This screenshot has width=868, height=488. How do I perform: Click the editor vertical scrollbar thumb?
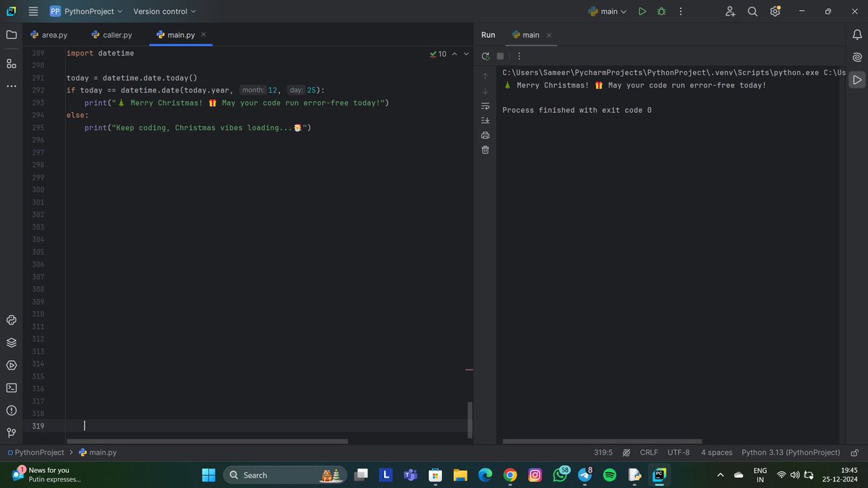(x=469, y=420)
